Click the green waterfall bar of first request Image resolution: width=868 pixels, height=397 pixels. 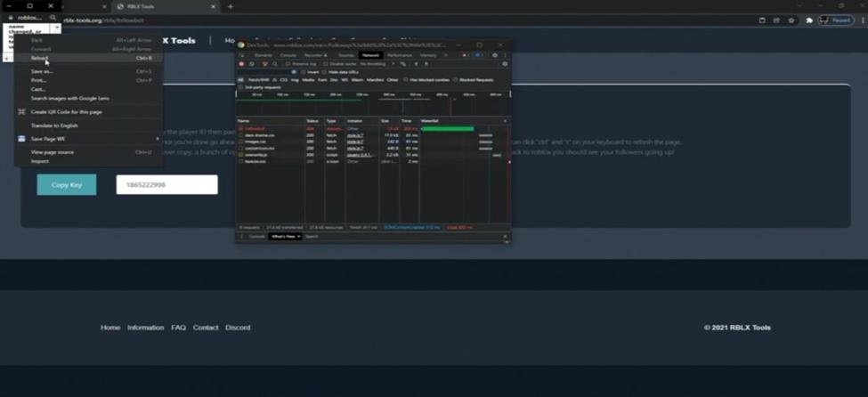click(x=447, y=128)
